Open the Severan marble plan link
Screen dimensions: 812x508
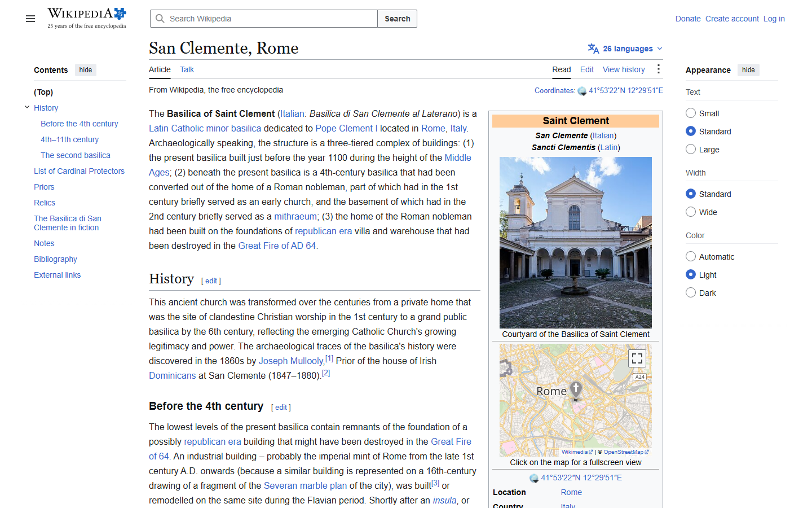pyautogui.click(x=305, y=485)
